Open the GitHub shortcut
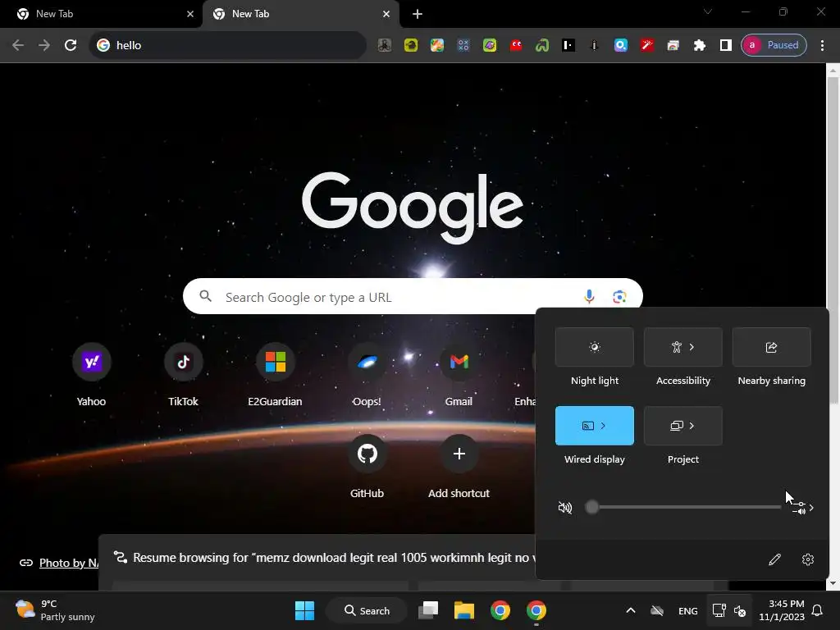 coord(367,467)
